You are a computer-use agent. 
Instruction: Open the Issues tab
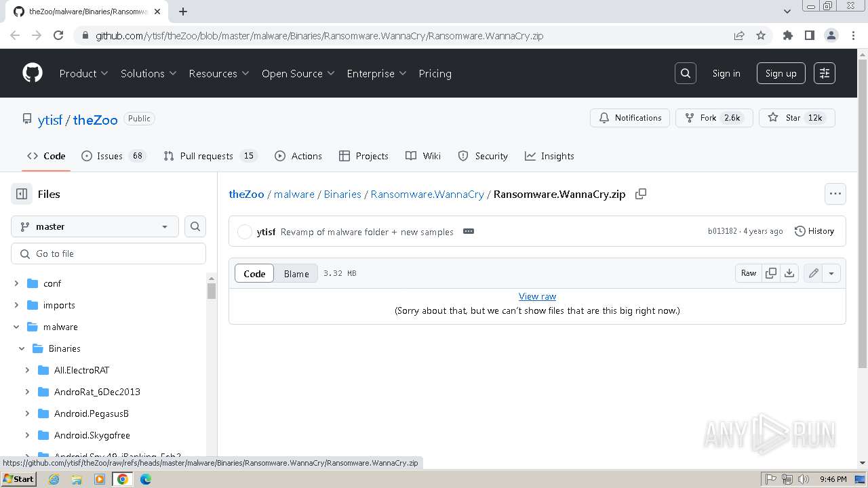[x=113, y=156]
